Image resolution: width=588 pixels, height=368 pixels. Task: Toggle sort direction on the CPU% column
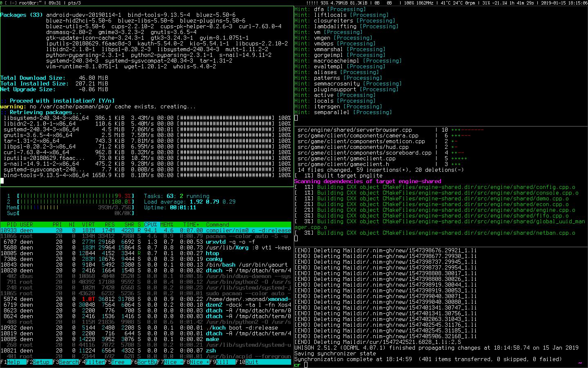(x=150, y=224)
